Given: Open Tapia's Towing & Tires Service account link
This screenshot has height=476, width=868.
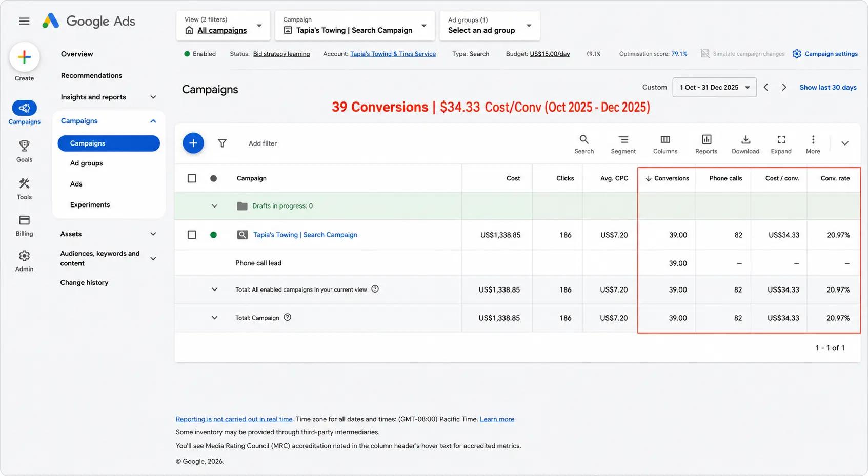Looking at the screenshot, I should [x=393, y=54].
